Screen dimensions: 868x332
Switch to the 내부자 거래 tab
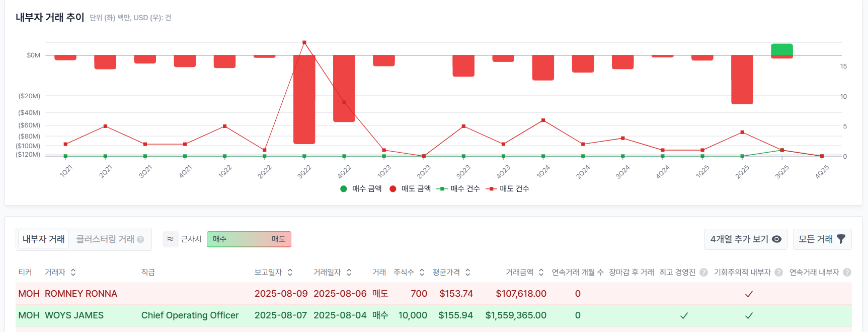[x=44, y=239]
